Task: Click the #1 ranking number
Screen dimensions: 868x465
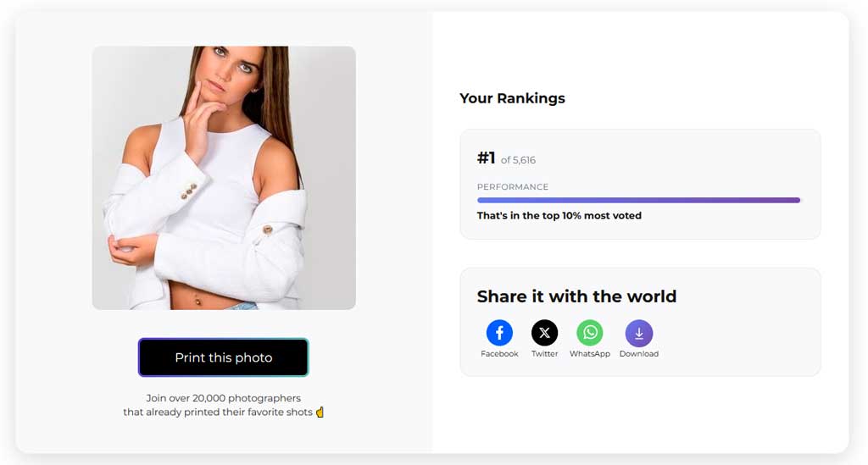Action: pos(486,158)
